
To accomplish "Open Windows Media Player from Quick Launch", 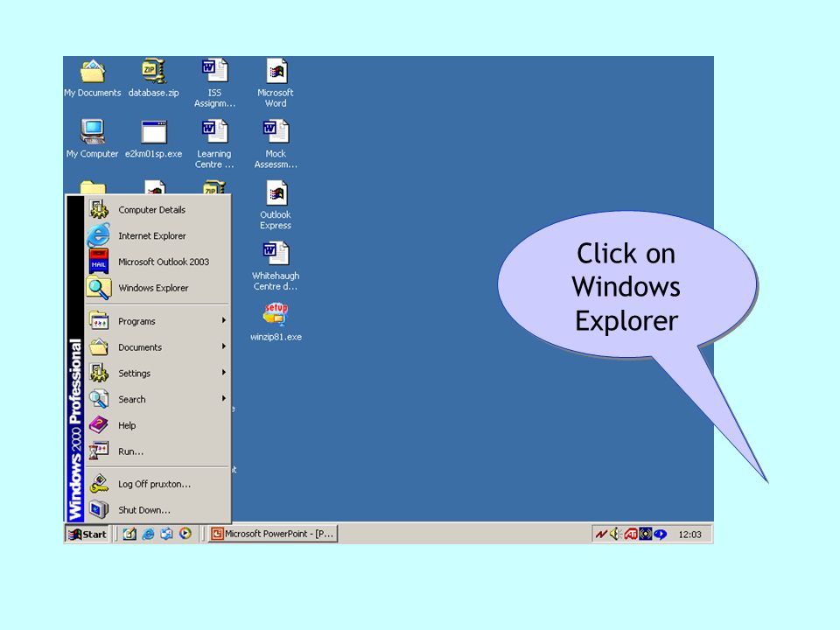I will 185,534.
